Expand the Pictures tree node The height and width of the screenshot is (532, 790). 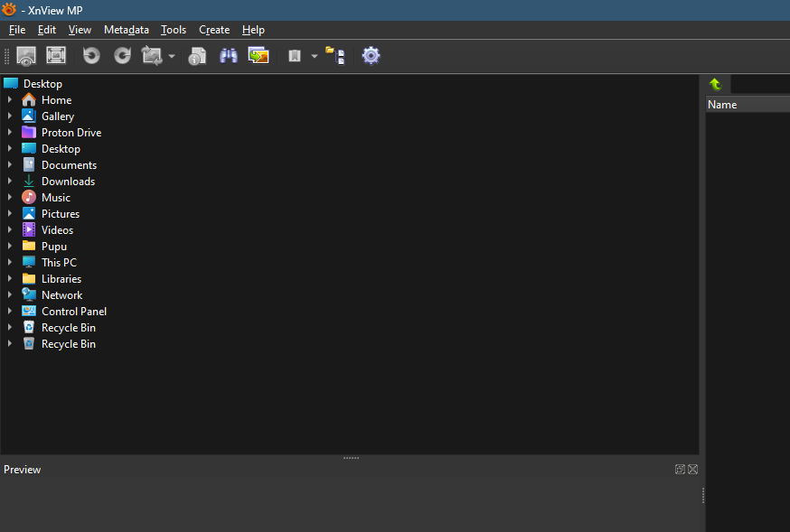point(10,213)
